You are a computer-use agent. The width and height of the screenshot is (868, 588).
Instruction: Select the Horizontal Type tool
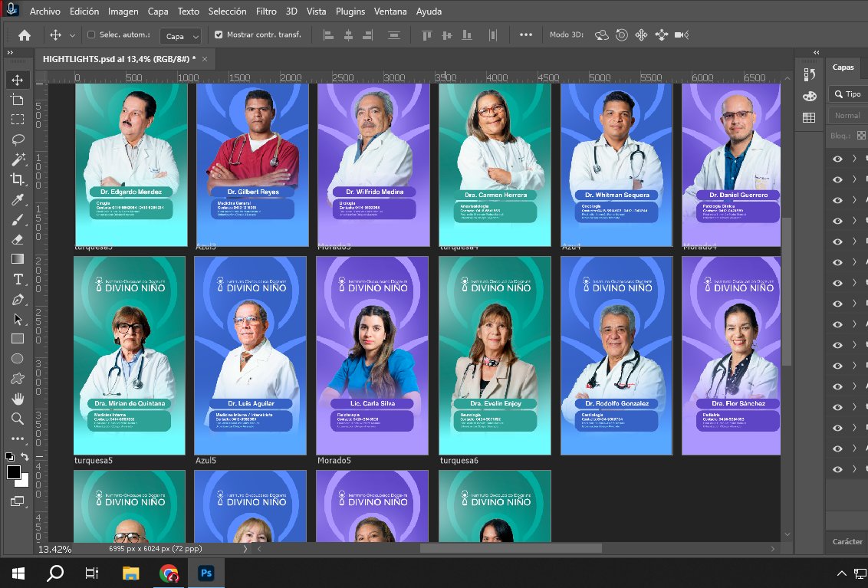(18, 280)
